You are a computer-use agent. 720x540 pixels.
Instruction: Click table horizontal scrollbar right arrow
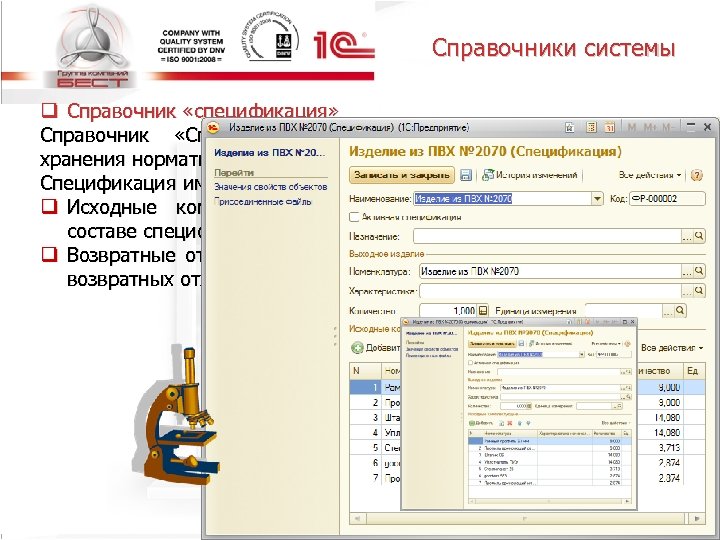pyautogui.click(x=697, y=518)
